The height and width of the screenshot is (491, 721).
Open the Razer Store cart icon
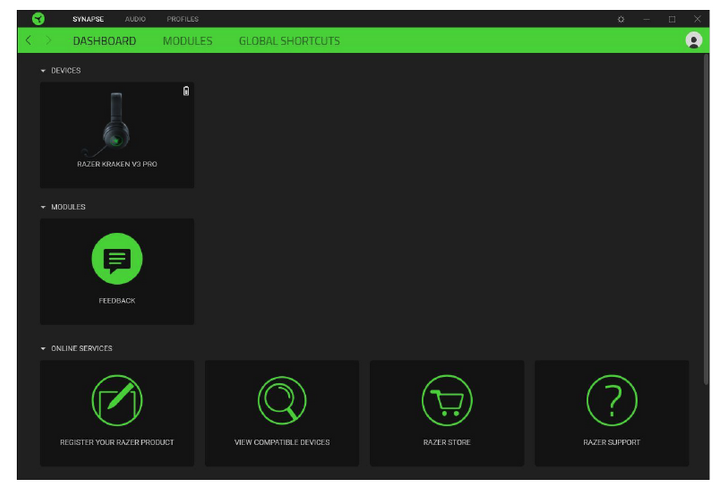(x=446, y=400)
